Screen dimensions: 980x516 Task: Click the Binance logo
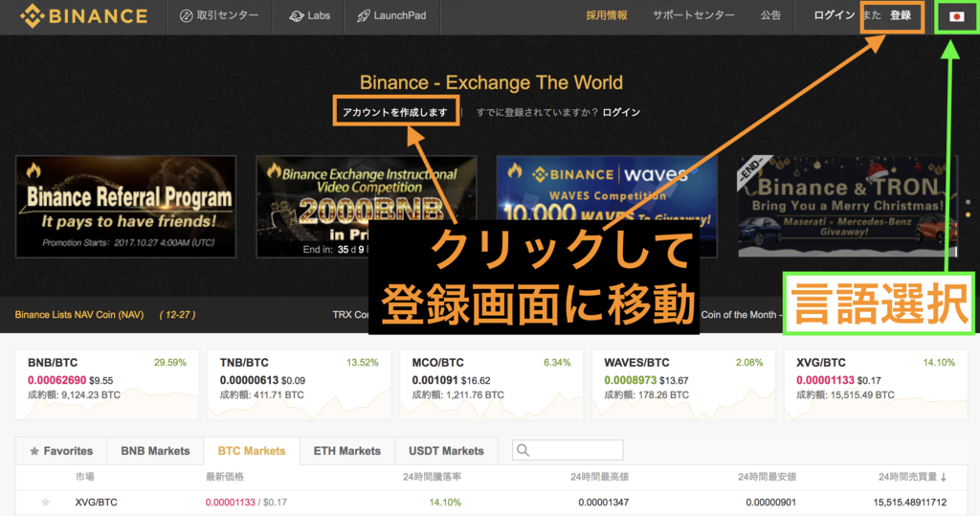84,16
